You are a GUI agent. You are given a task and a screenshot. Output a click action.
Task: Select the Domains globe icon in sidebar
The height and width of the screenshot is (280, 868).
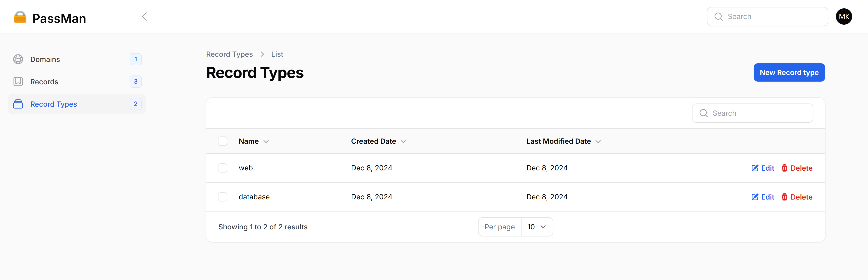point(18,59)
